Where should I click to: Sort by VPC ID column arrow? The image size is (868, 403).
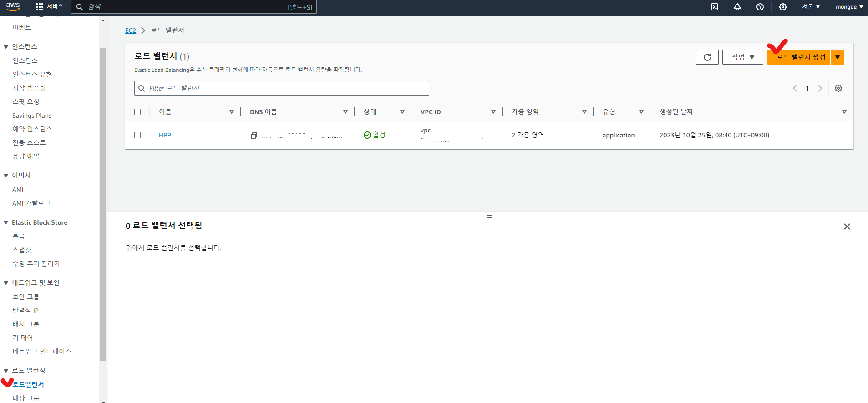(493, 112)
